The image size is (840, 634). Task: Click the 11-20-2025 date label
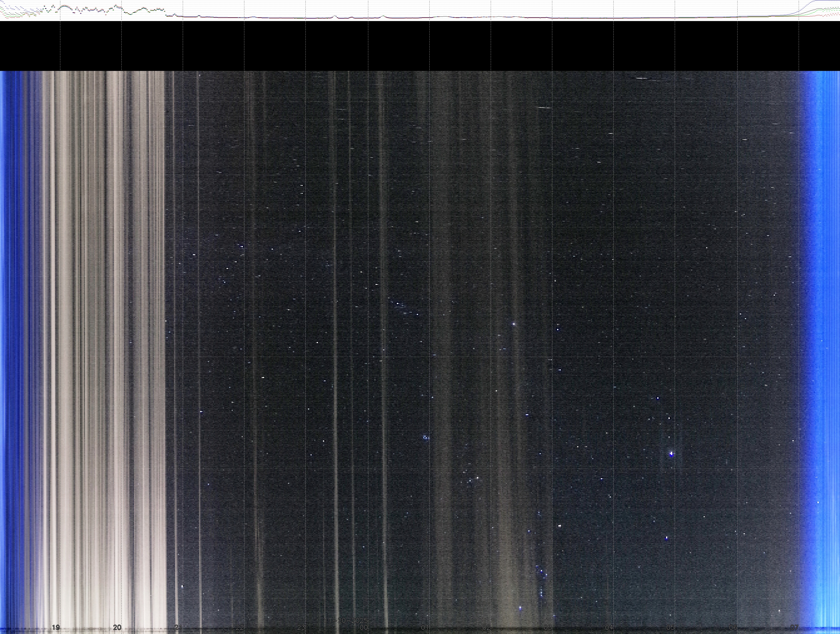346,620
